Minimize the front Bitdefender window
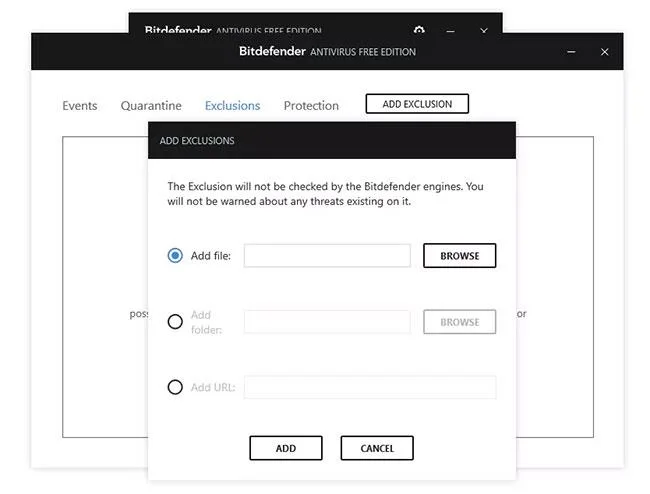650x494 pixels. 571,52
